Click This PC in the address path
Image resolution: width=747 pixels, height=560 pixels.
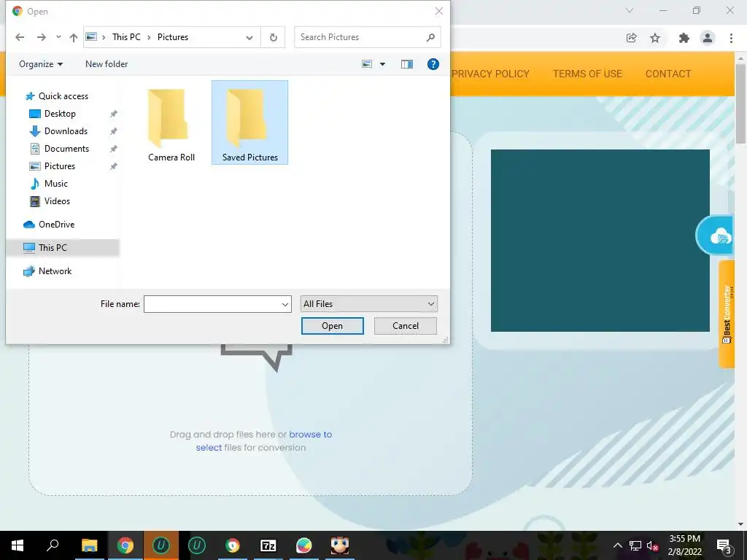pyautogui.click(x=126, y=37)
